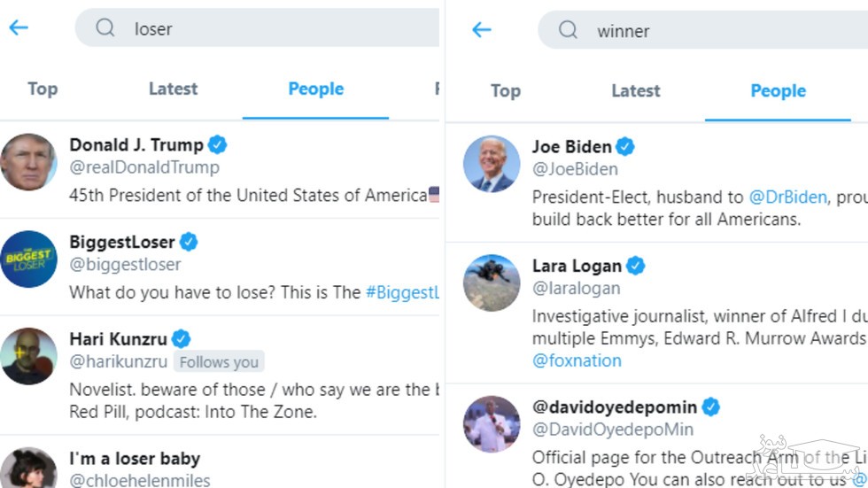This screenshot has width=868, height=488.
Task: Click the back arrow beside the winner search
Action: pos(481,30)
